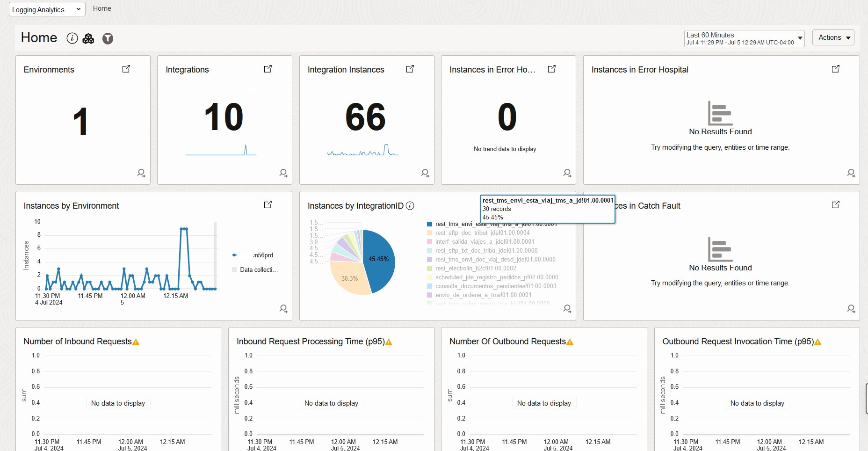
Task: Click the Home breadcrumb
Action: 102,8
